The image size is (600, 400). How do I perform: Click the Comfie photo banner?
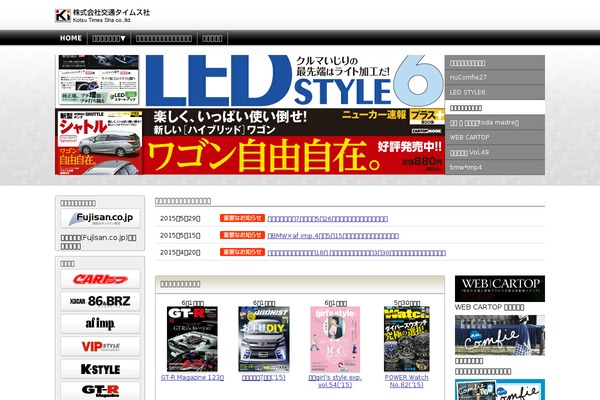click(500, 335)
